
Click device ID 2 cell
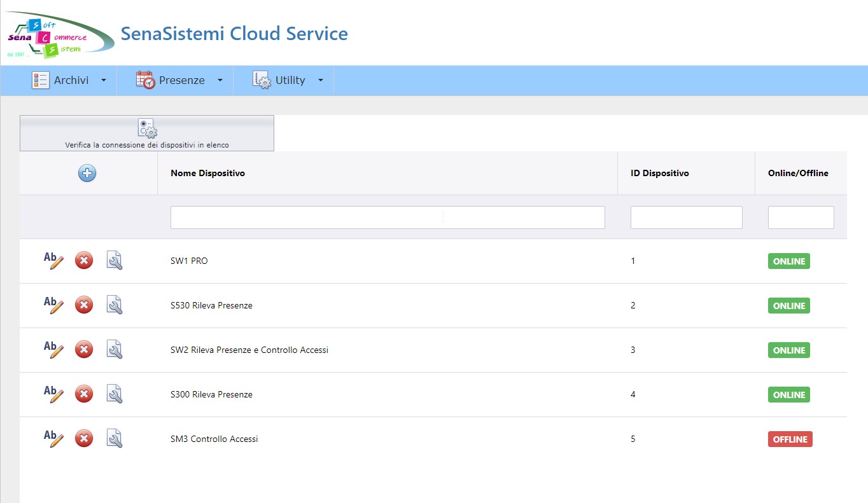coord(633,305)
